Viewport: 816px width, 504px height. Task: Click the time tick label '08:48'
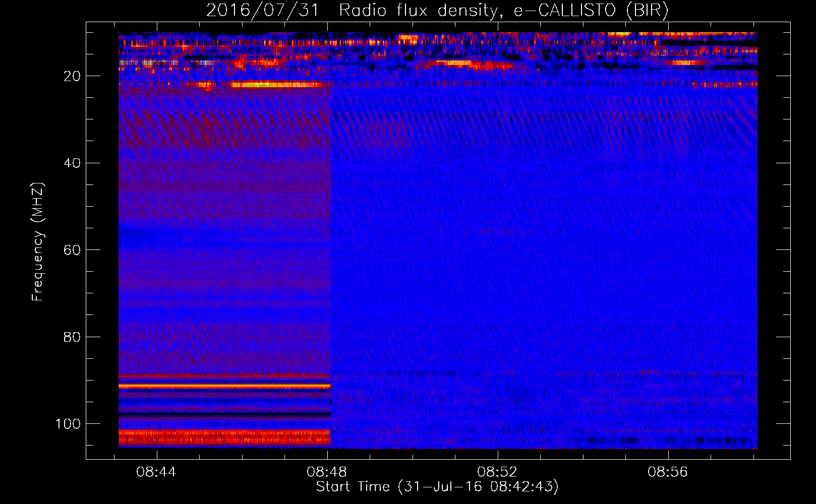coord(327,472)
